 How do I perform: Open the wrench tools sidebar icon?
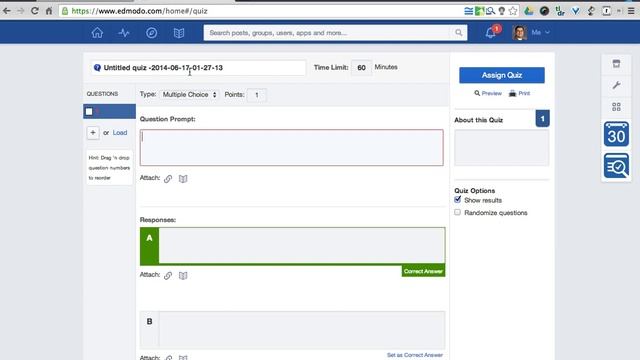[x=616, y=85]
